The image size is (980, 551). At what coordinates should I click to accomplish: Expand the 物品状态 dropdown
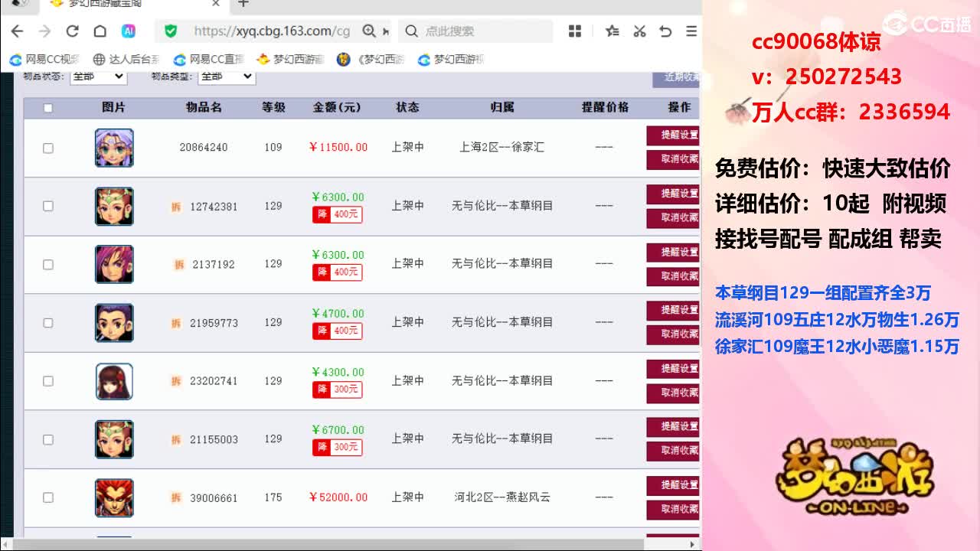click(x=98, y=76)
